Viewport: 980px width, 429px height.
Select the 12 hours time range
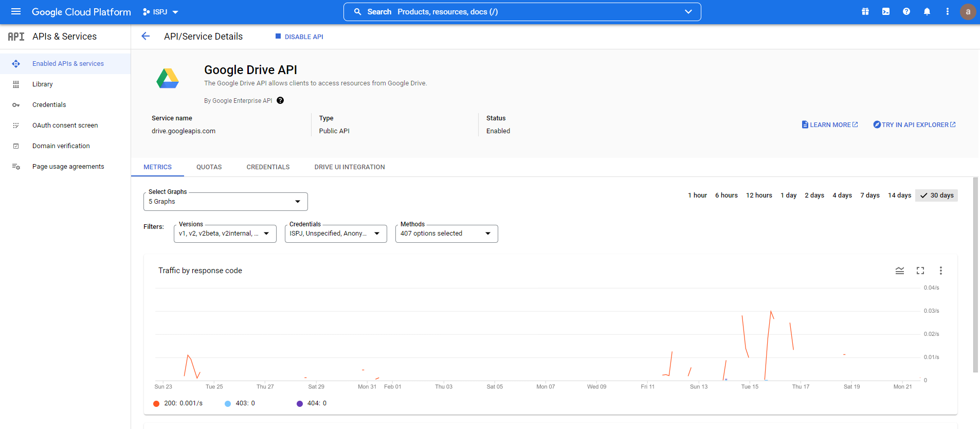point(759,195)
